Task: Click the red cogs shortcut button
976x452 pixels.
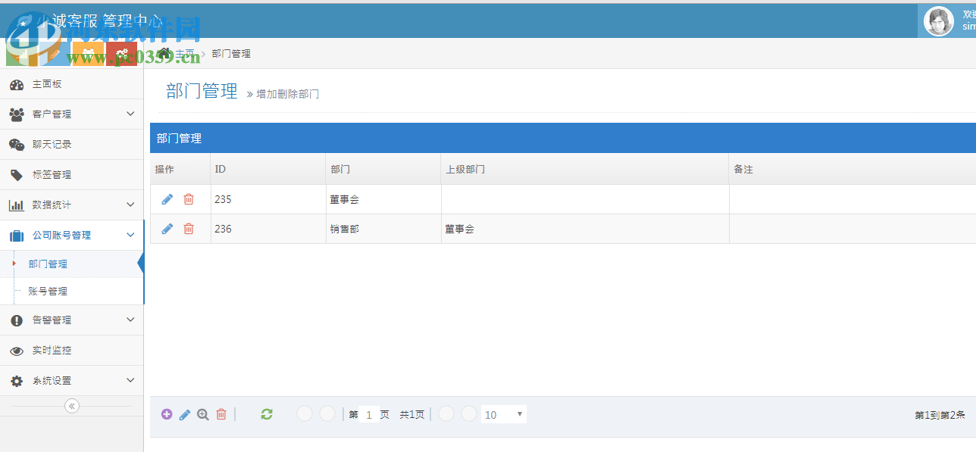Action: (x=121, y=53)
